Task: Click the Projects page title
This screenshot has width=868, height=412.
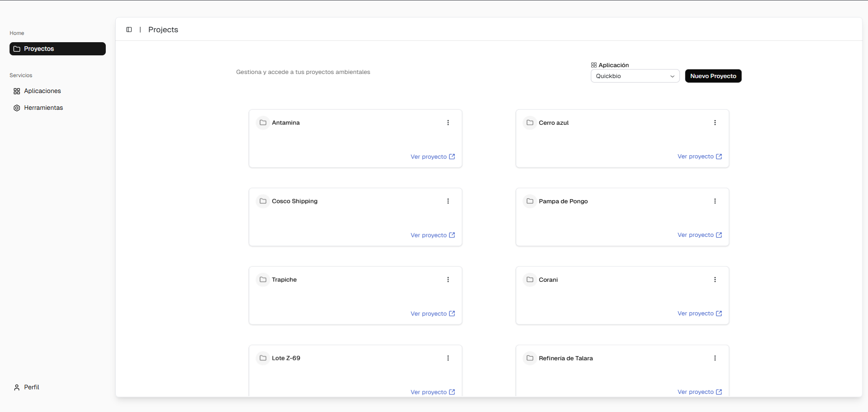Action: pos(163,29)
